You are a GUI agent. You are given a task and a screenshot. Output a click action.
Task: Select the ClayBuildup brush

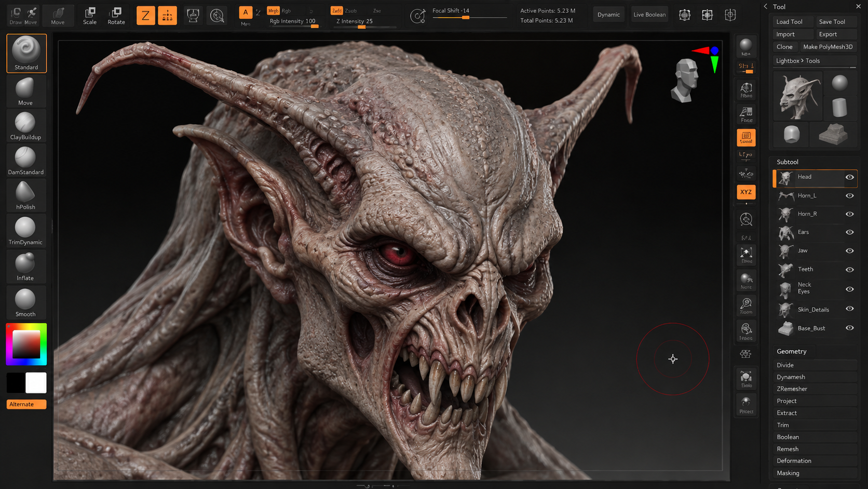25,126
